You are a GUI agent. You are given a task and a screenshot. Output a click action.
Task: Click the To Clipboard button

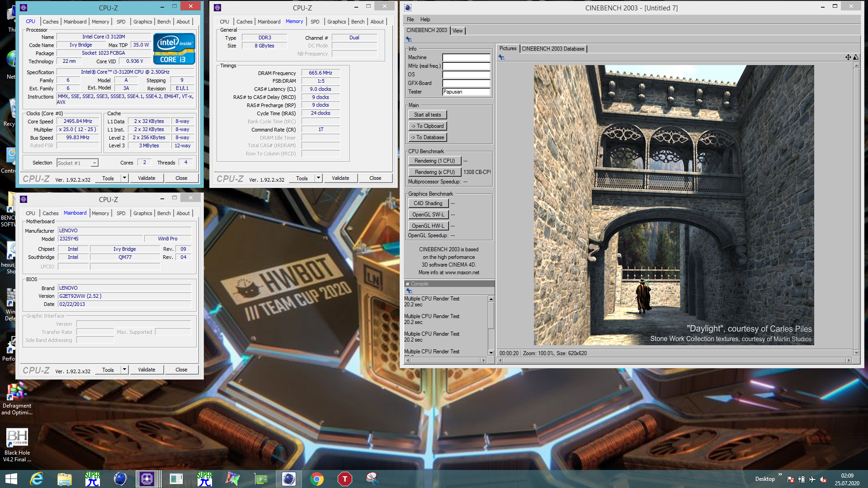click(x=428, y=126)
